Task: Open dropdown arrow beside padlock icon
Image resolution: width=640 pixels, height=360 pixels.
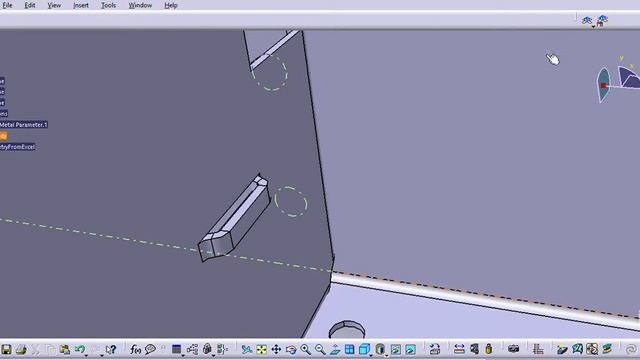Action: coord(213,356)
